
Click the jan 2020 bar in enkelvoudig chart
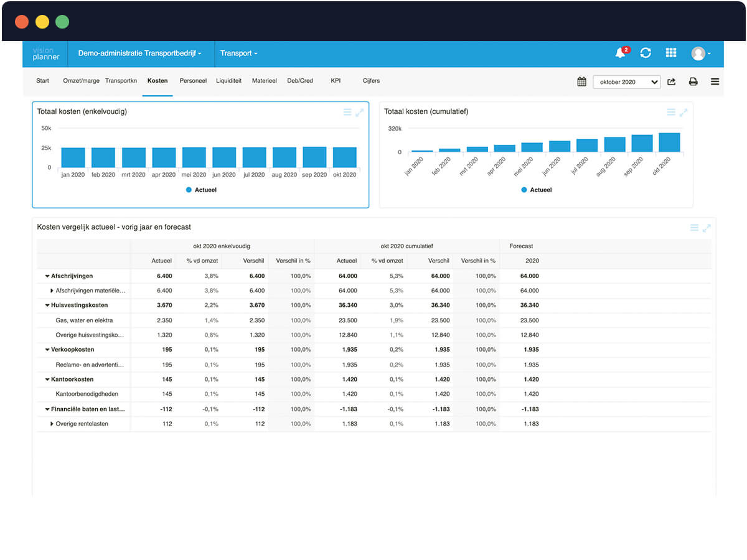(73, 157)
